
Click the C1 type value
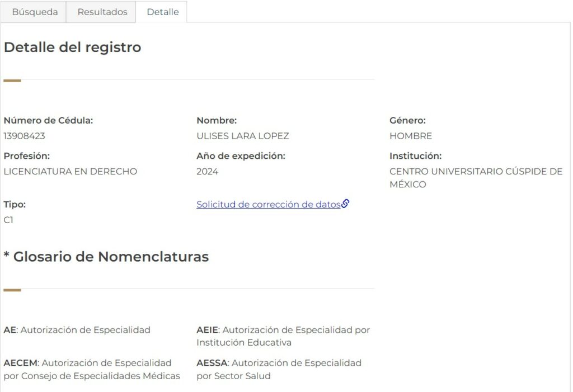[x=8, y=220]
